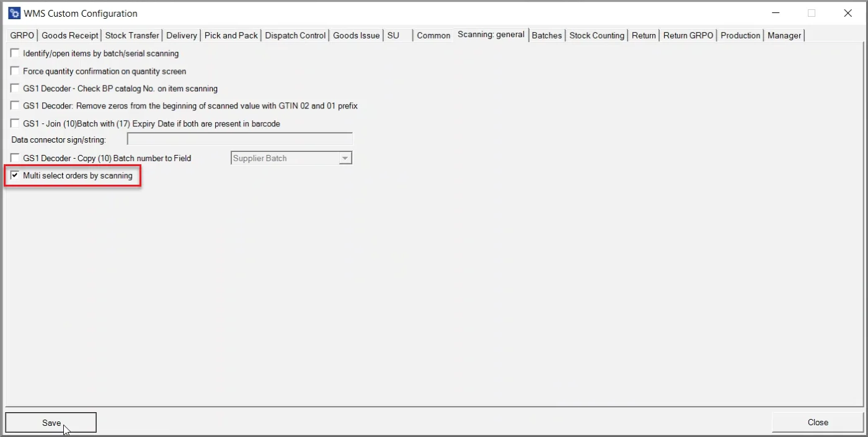Screen dimensions: 868x437
Task: Switch to the Return GRPO tab
Action: [x=688, y=35]
